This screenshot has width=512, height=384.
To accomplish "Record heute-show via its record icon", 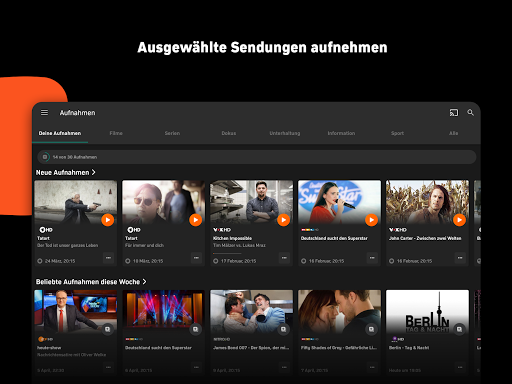I will (108, 329).
